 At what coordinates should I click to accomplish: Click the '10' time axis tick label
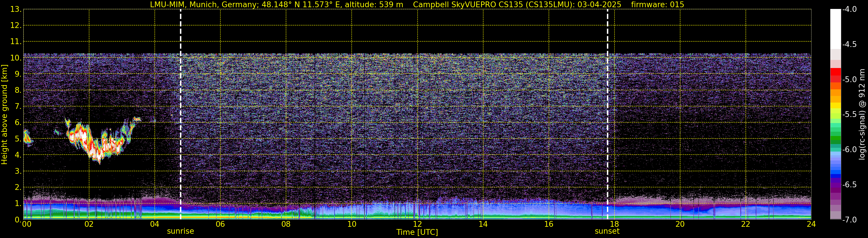(x=352, y=224)
